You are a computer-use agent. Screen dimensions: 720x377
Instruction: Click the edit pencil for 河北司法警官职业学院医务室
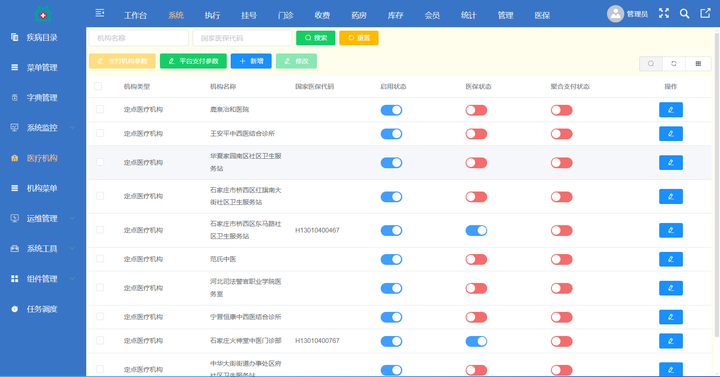(670, 288)
